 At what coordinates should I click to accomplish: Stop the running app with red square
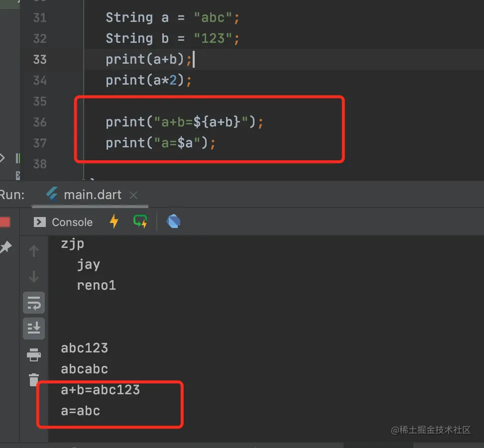[5, 222]
